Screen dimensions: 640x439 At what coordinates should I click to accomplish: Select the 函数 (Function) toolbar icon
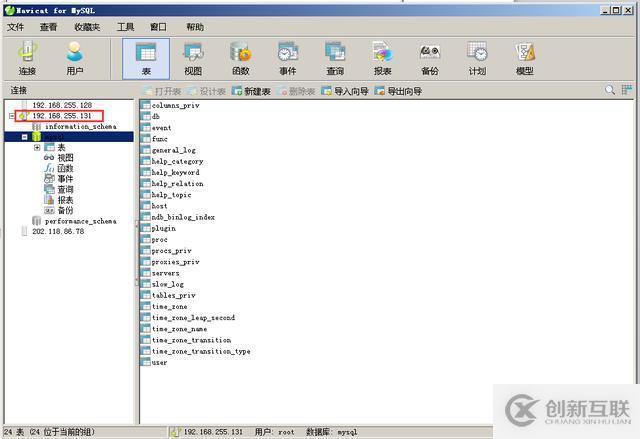pyautogui.click(x=240, y=58)
